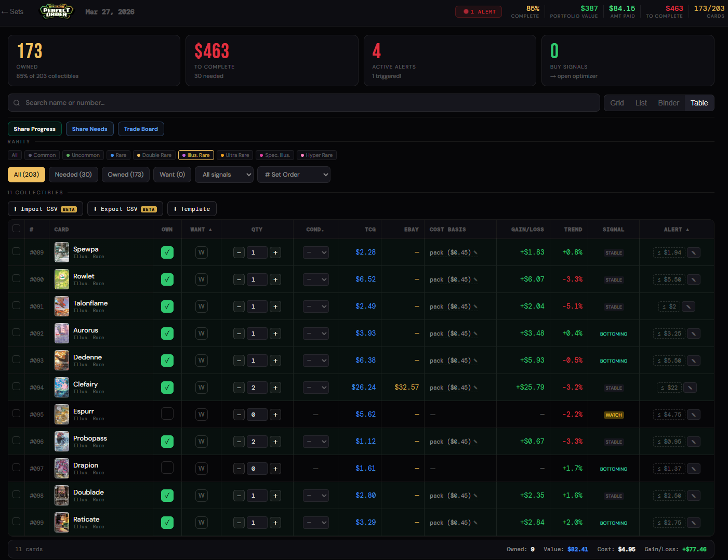This screenshot has height=560, width=728.
Task: Open the condition dropdown for Spewpa
Action: click(316, 252)
